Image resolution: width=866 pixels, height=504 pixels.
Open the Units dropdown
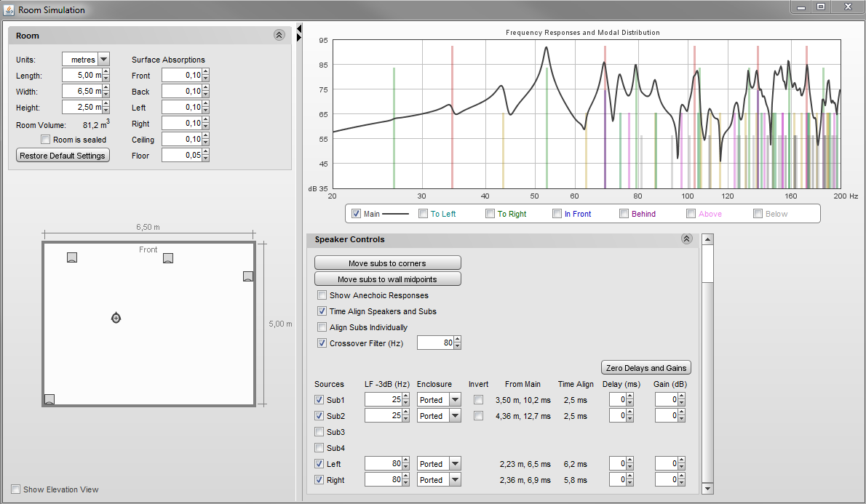click(x=103, y=60)
